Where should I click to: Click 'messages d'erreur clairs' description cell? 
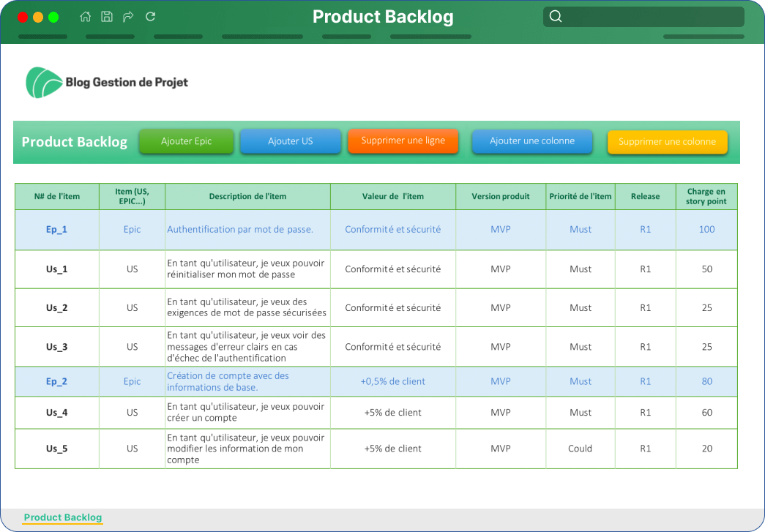click(248, 347)
